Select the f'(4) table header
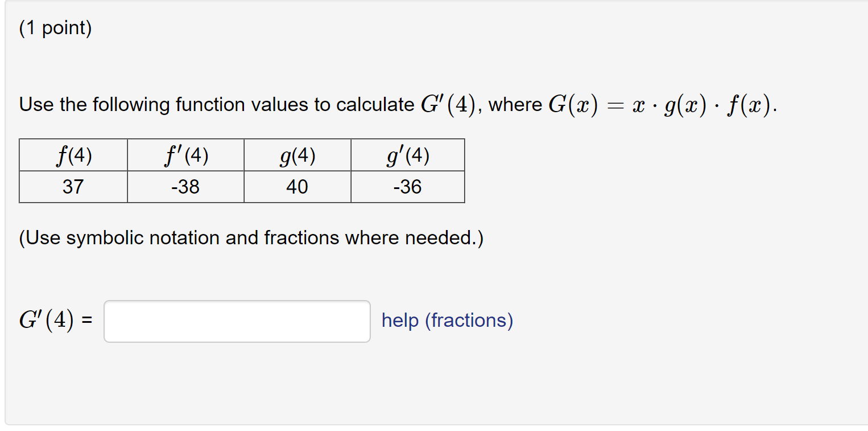This screenshot has width=868, height=431. tap(184, 154)
